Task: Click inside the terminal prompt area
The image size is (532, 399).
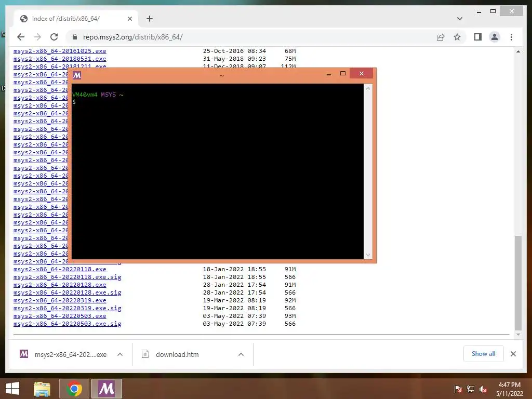Action: coord(218,171)
